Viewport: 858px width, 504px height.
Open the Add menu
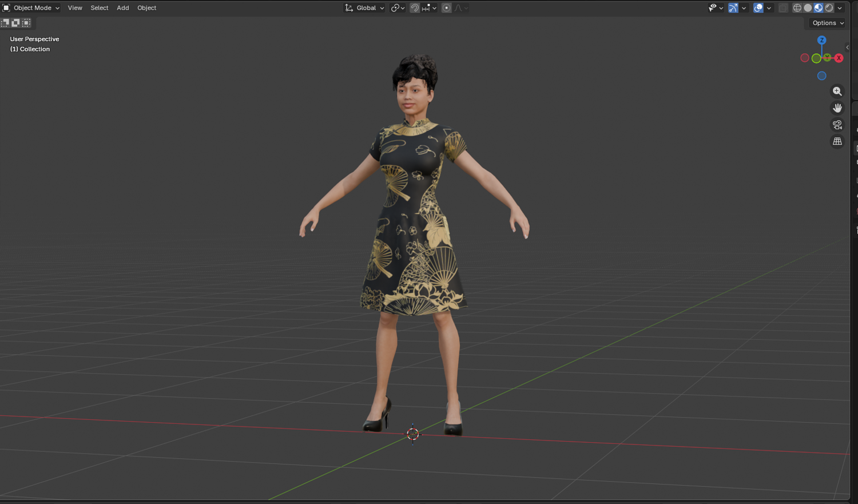pyautogui.click(x=123, y=8)
